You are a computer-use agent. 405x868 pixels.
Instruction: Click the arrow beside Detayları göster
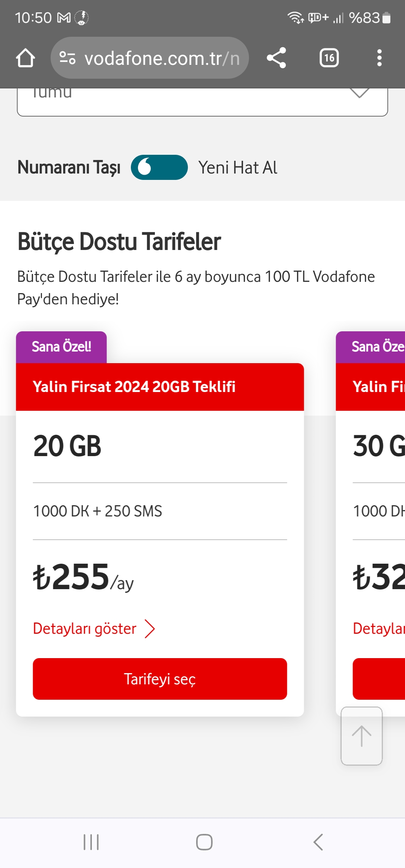(x=150, y=629)
